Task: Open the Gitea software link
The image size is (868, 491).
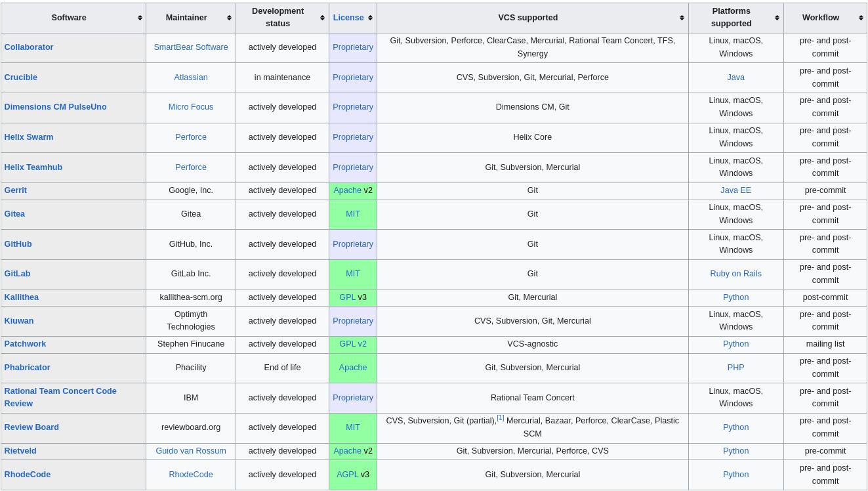Action: point(14,214)
